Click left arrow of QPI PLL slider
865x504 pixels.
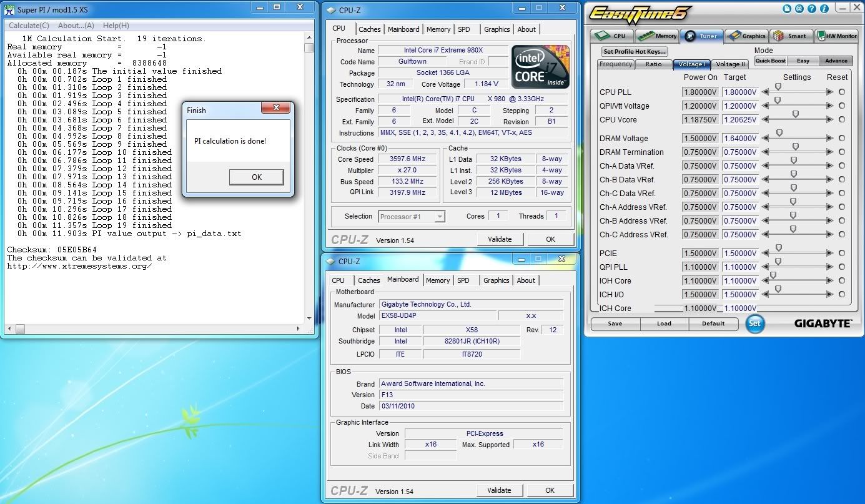765,267
